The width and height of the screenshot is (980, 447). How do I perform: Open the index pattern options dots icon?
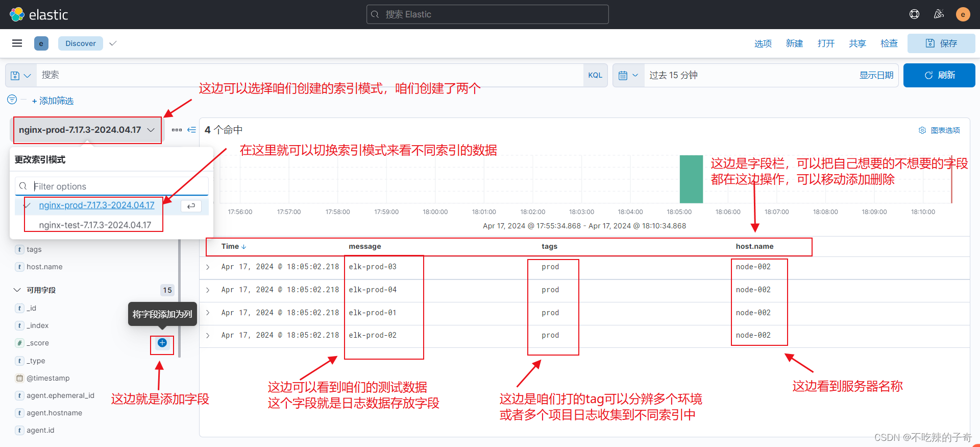[x=177, y=130]
